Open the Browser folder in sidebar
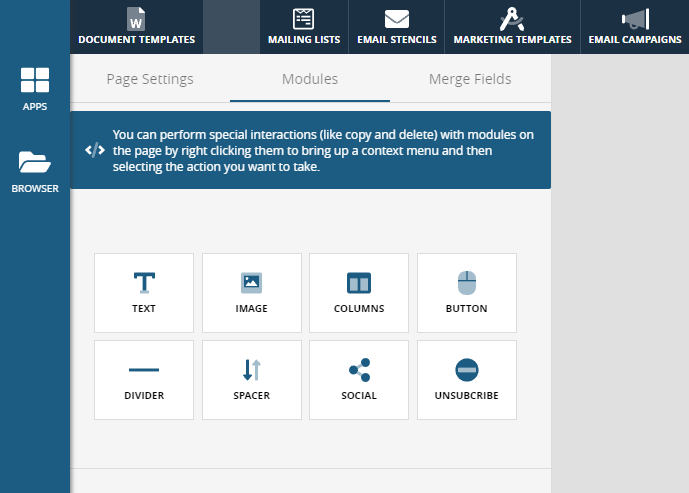 click(35, 170)
